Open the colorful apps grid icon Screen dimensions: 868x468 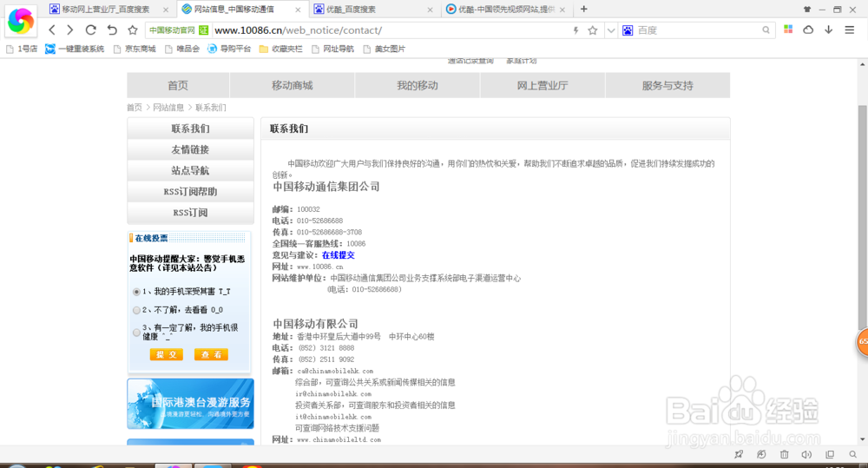(x=788, y=30)
